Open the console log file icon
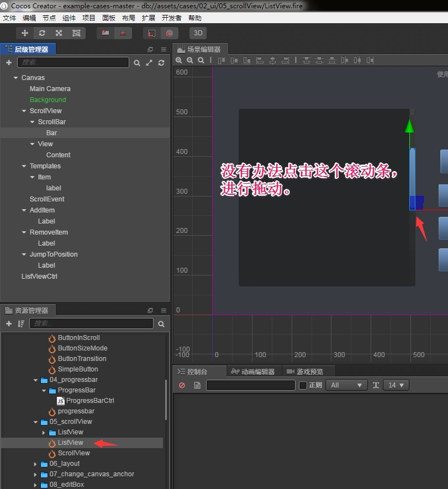The width and height of the screenshot is (448, 489). [x=197, y=385]
